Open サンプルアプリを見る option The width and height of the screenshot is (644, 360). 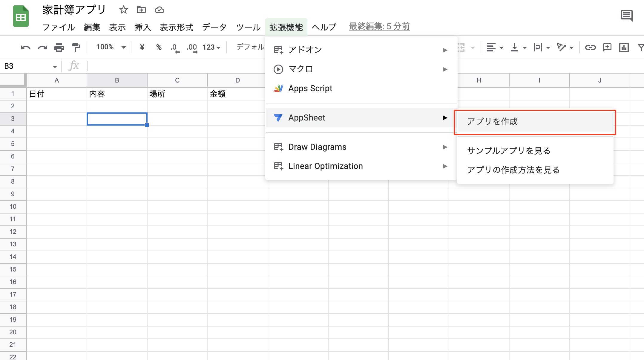508,151
